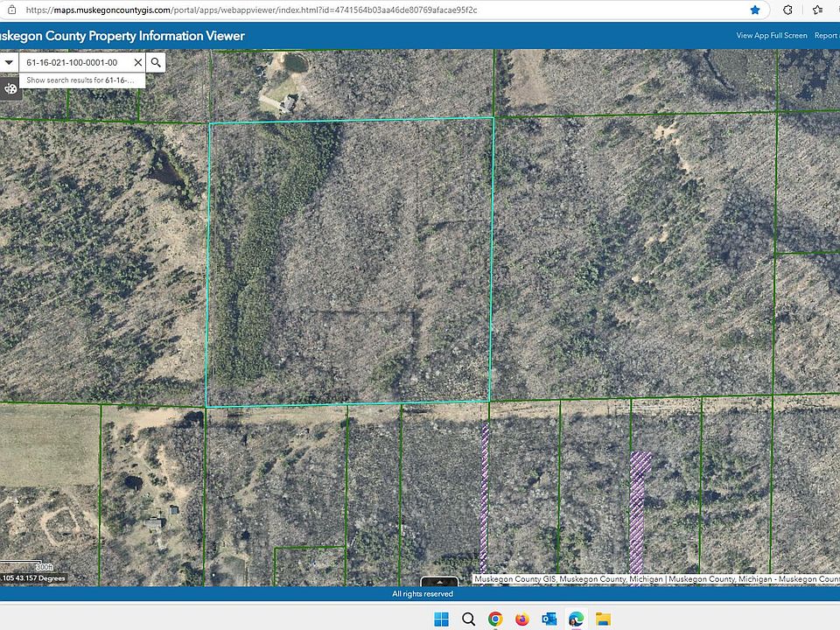Open the Windows Start menu
Image resolution: width=840 pixels, height=630 pixels.
coord(441,619)
